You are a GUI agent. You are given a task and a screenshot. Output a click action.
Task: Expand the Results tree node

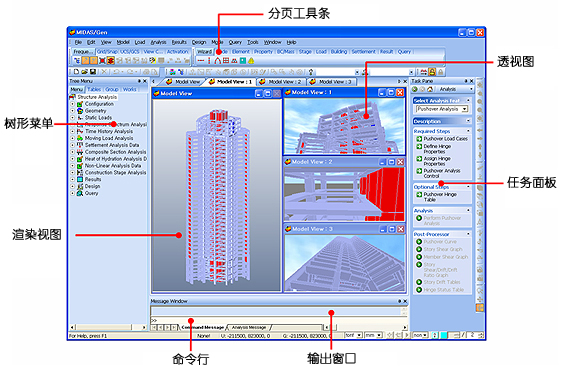click(72, 179)
